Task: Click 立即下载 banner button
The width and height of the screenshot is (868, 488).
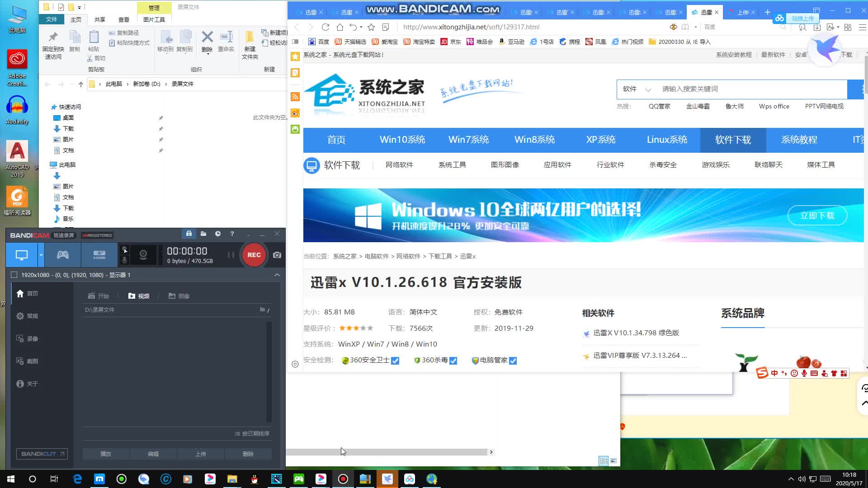Action: pyautogui.click(x=817, y=216)
